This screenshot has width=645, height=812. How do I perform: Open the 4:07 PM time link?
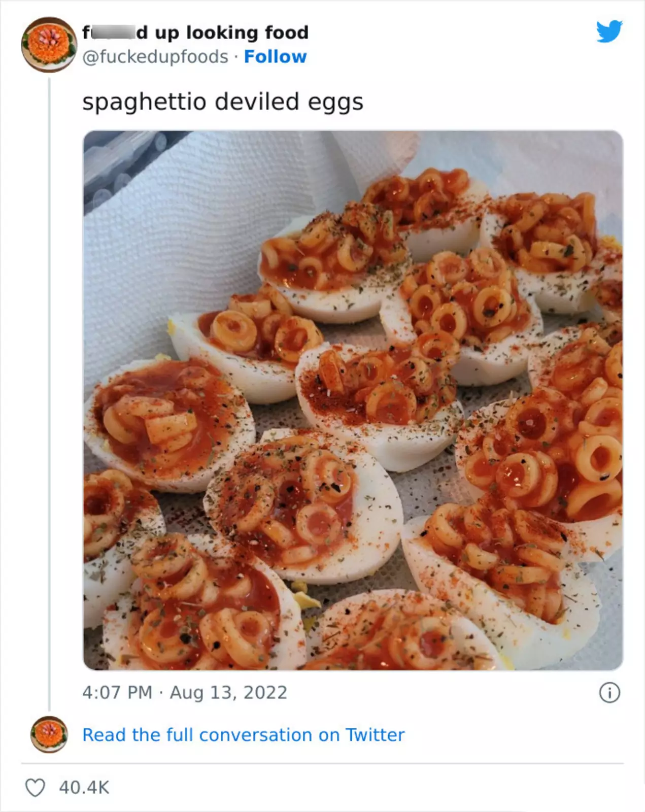tap(117, 692)
